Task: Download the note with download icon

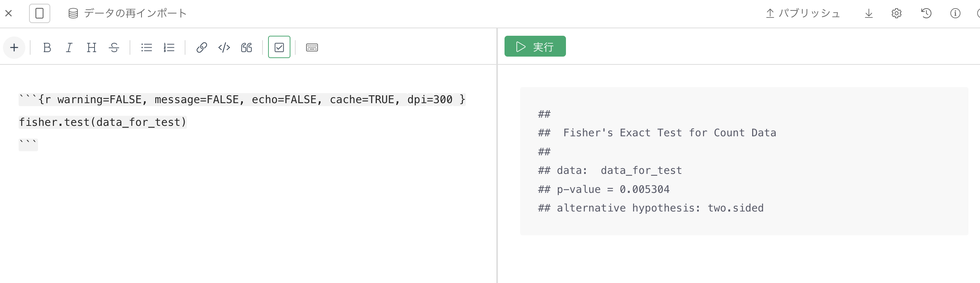Action: click(x=869, y=13)
